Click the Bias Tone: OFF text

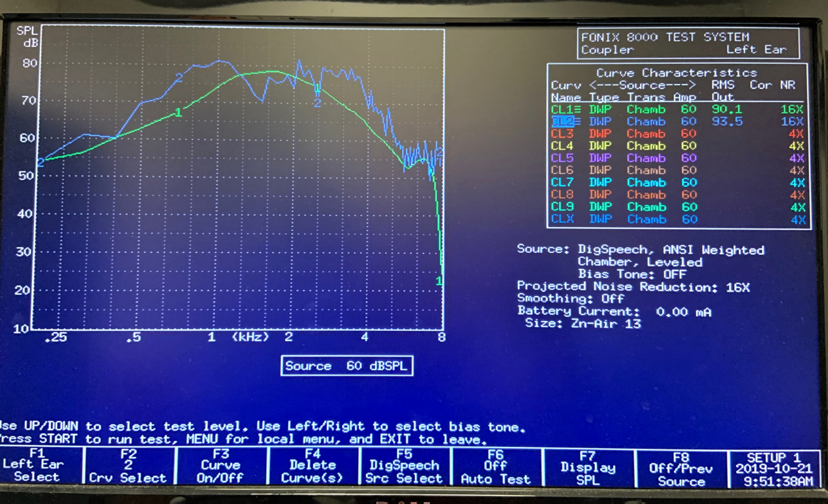coord(632,274)
